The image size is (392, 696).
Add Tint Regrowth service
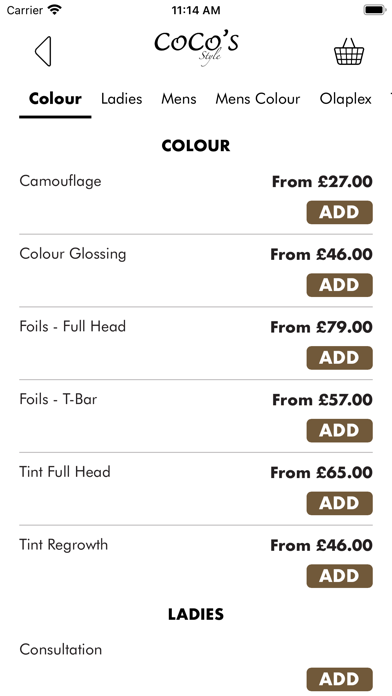pos(340,576)
